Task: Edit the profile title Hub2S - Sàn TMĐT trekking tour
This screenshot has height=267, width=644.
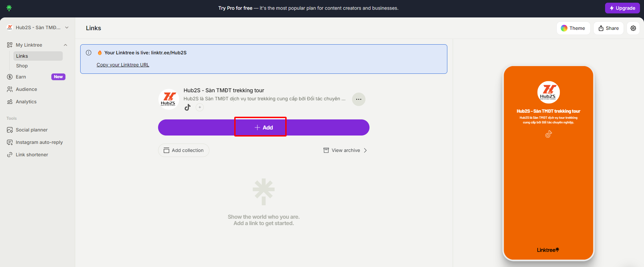Action: point(224,90)
